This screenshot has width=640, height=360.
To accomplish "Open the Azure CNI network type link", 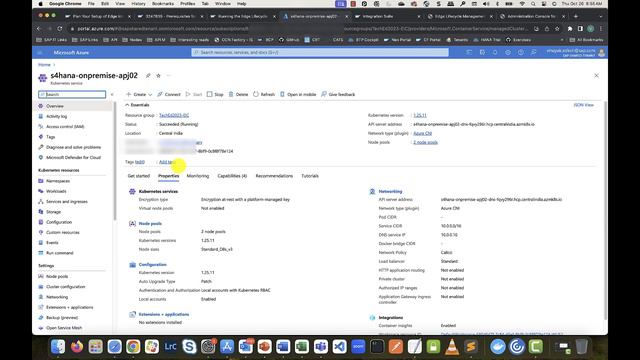I will pos(422,133).
